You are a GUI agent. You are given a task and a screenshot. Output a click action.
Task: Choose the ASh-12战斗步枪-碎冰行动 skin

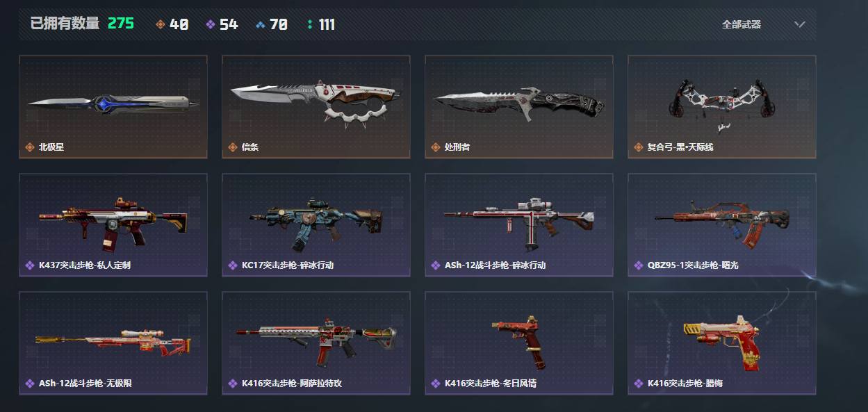pos(519,225)
